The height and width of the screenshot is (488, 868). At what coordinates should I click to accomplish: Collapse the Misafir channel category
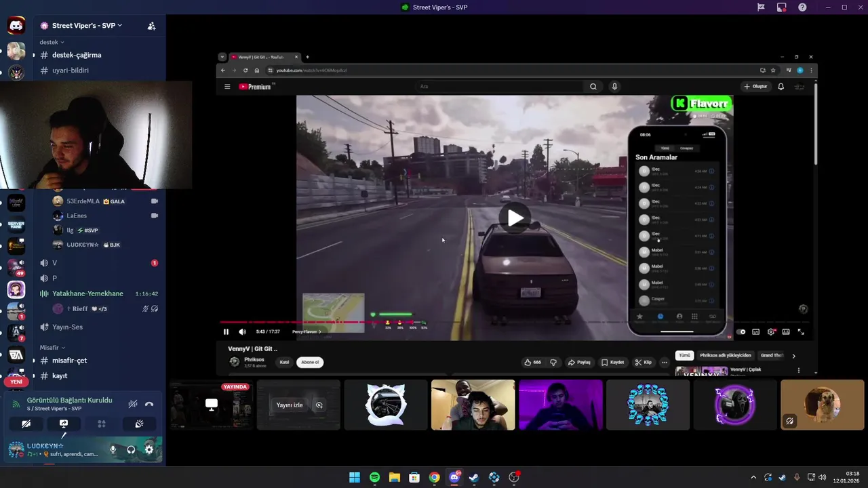point(52,348)
